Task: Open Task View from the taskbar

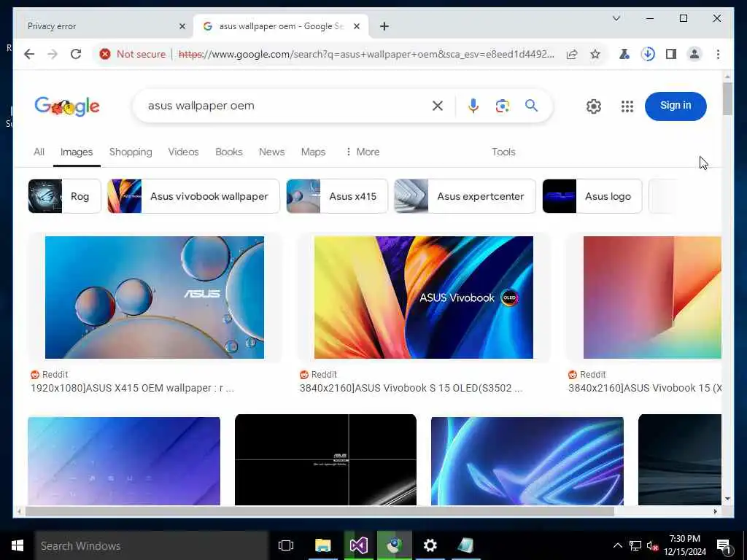Action: click(x=286, y=545)
